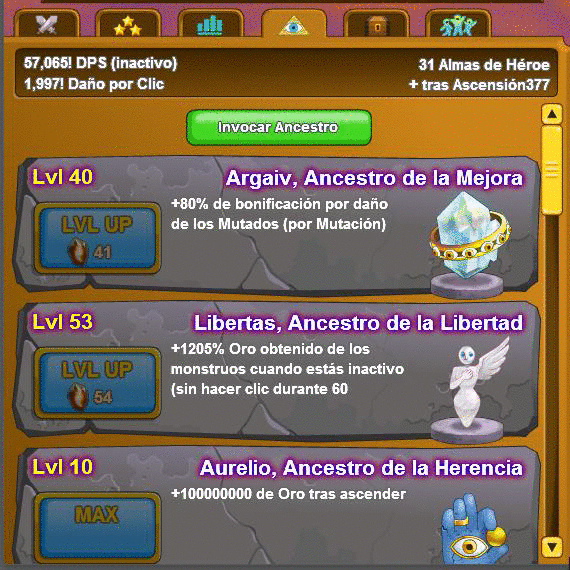
Task: Click the 31 Almas de Héroe counter
Action: pyautogui.click(x=484, y=65)
